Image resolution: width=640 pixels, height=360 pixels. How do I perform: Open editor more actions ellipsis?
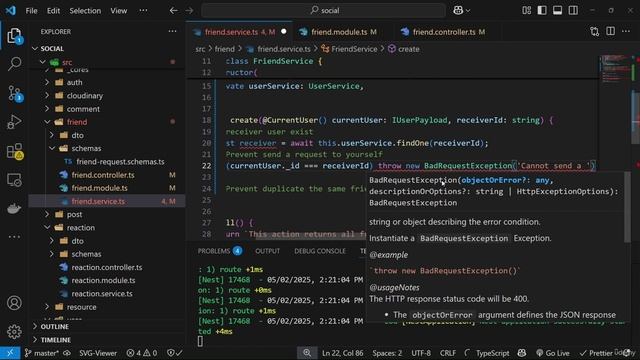pyautogui.click(x=626, y=31)
